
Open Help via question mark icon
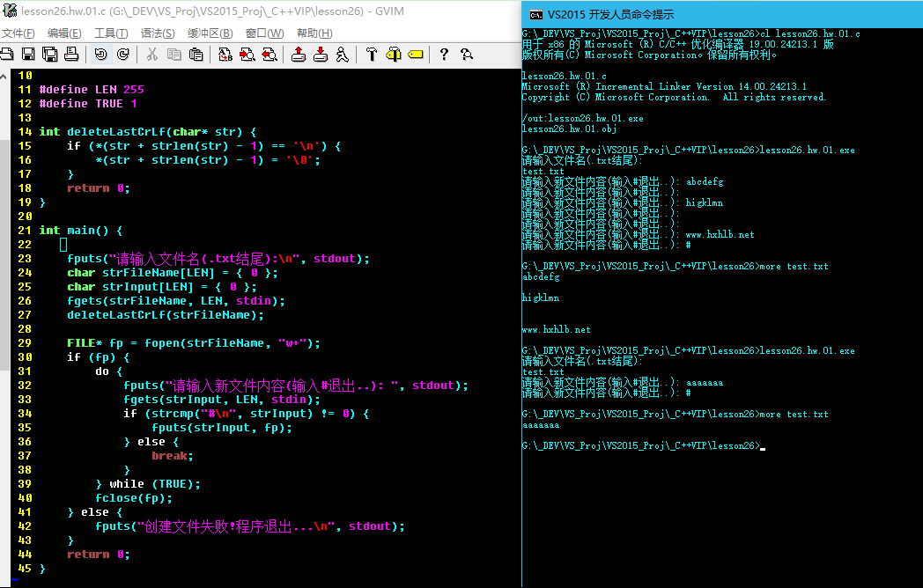[444, 55]
